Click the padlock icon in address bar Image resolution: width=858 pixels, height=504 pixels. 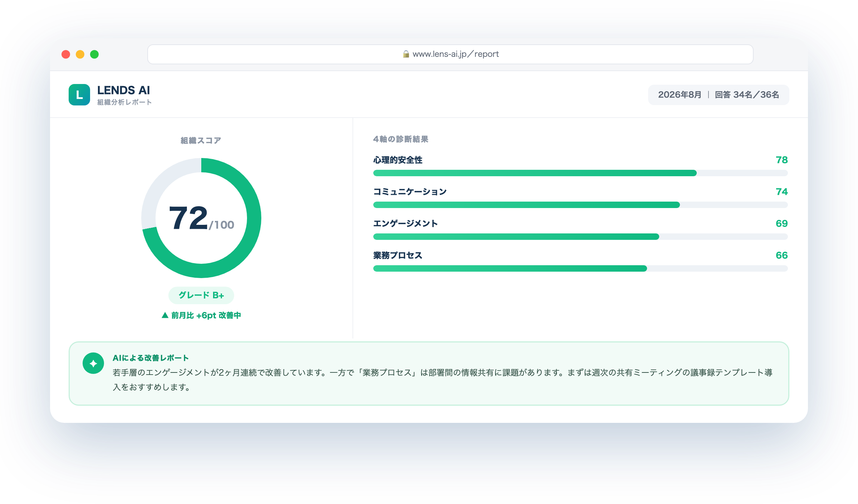pyautogui.click(x=406, y=54)
